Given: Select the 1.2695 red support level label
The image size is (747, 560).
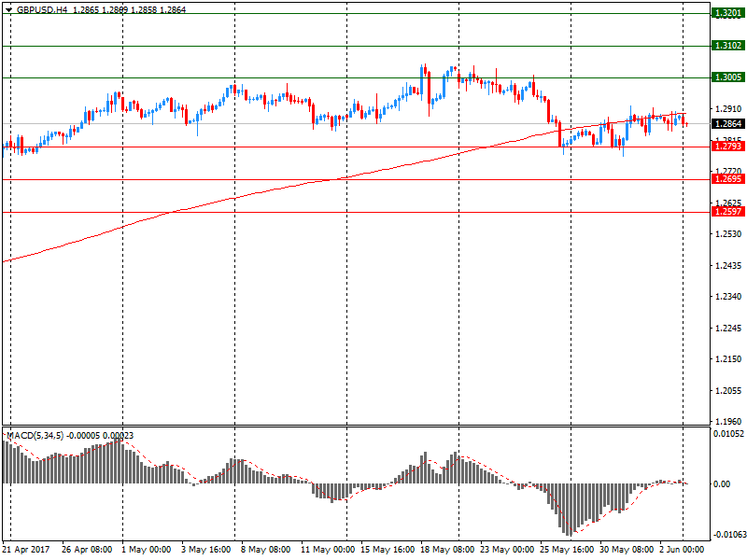Looking at the screenshot, I should point(728,179).
